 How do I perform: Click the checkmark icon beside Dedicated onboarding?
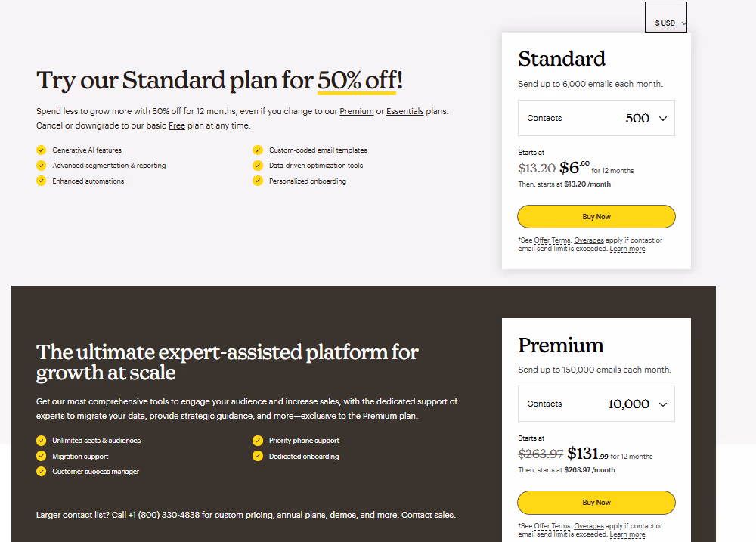click(x=258, y=456)
